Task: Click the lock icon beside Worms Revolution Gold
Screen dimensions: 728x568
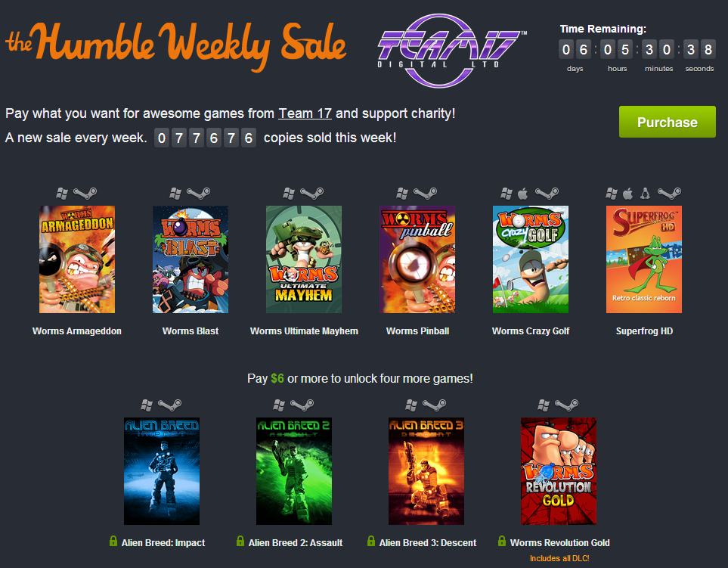Action: 501,541
